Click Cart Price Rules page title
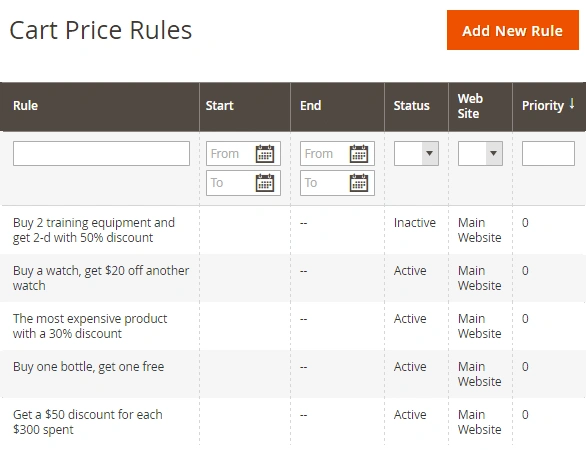 pos(101,30)
